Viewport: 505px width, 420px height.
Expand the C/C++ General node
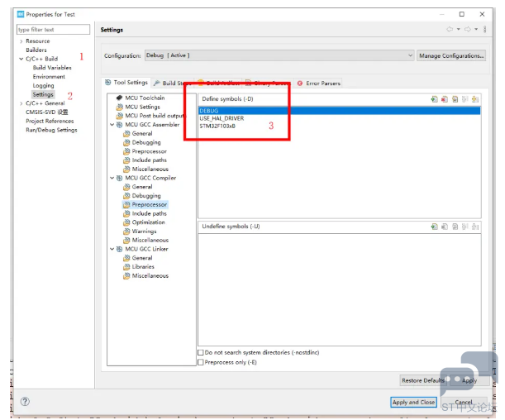(x=21, y=103)
